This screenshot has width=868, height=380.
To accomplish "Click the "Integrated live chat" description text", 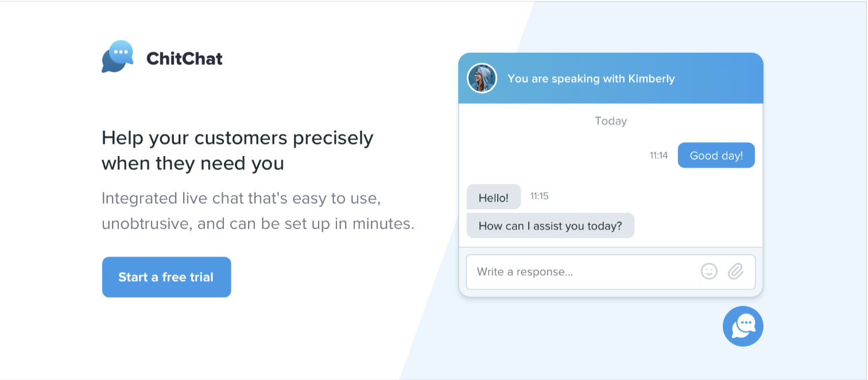I will tap(241, 199).
